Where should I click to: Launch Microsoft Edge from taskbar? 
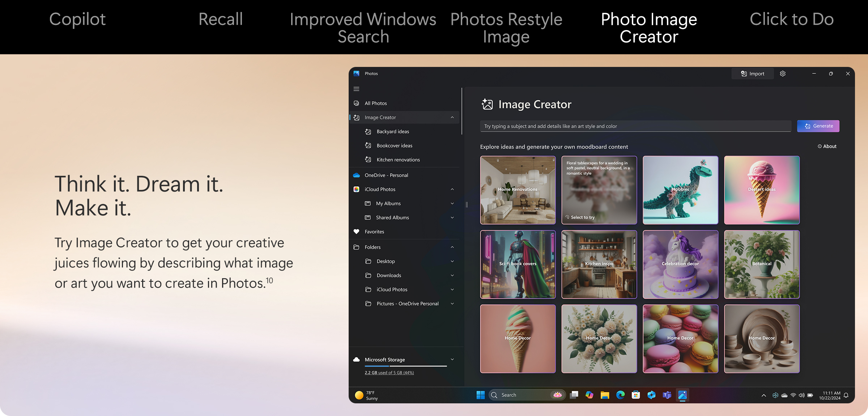tap(621, 395)
